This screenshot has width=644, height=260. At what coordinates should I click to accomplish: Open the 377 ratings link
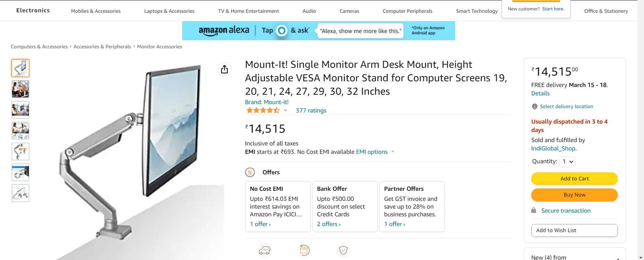point(310,110)
